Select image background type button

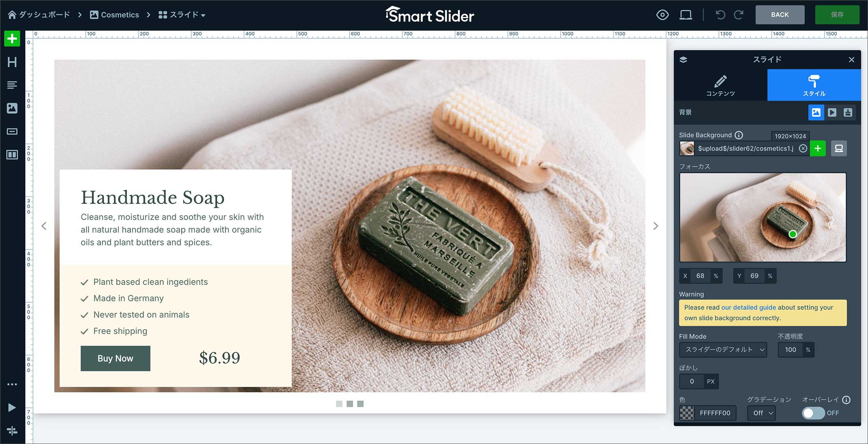click(816, 112)
